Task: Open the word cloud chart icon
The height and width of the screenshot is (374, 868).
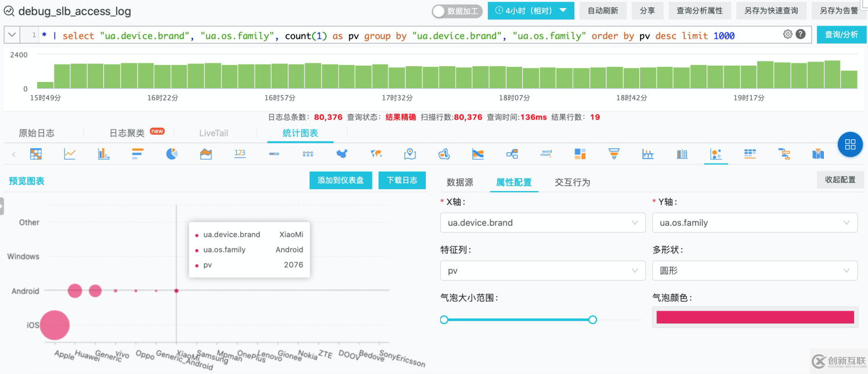Action: click(x=546, y=153)
